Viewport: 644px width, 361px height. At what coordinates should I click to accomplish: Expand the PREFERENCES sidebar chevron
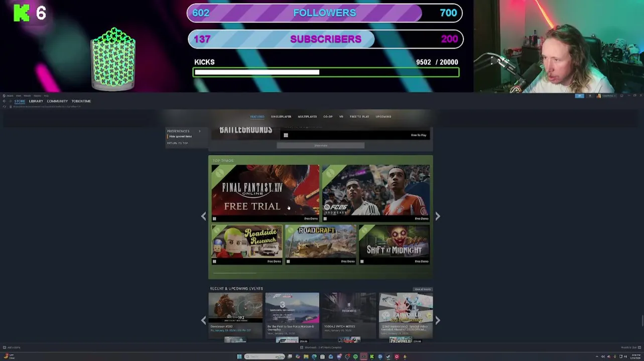pyautogui.click(x=199, y=131)
